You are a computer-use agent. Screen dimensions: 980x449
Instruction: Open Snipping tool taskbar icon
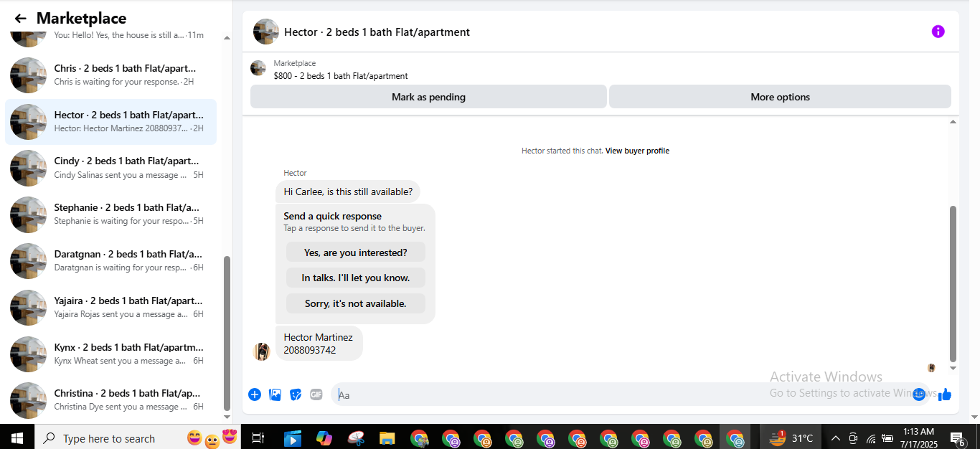pyautogui.click(x=355, y=438)
